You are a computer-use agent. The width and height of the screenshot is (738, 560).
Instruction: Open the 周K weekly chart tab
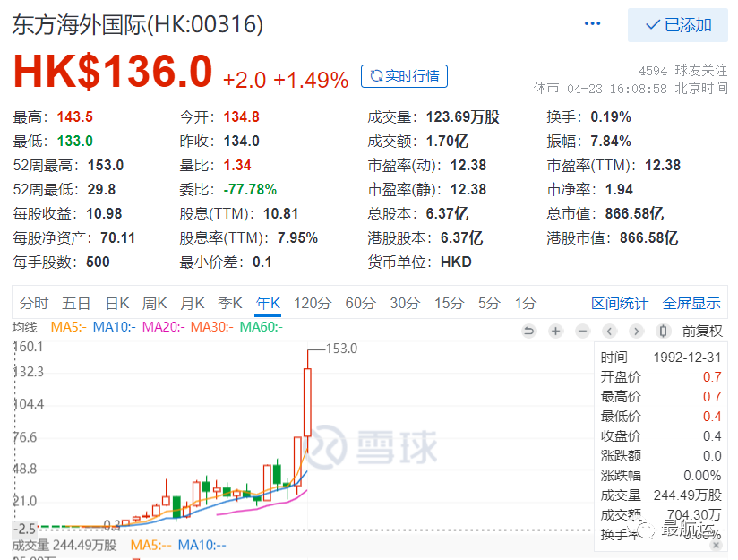pyautogui.click(x=154, y=303)
